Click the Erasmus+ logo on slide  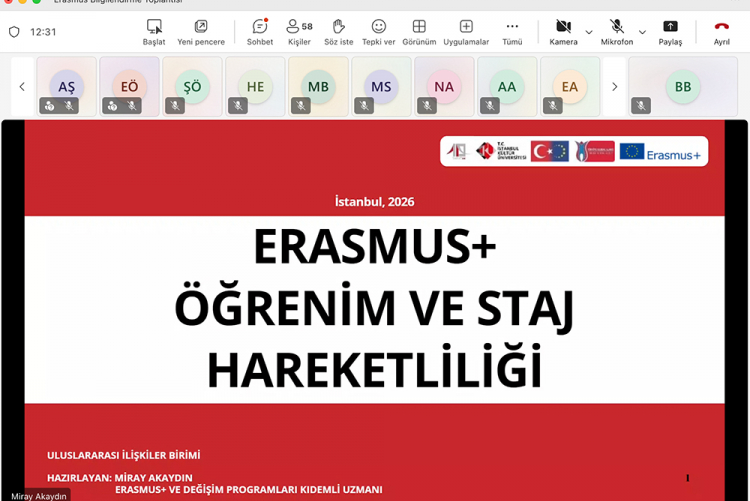660,152
